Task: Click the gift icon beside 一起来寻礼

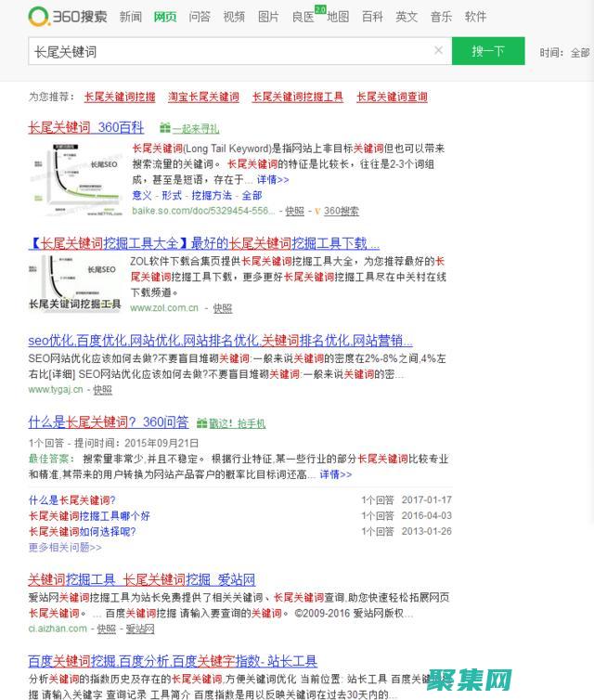Action: 164,128
